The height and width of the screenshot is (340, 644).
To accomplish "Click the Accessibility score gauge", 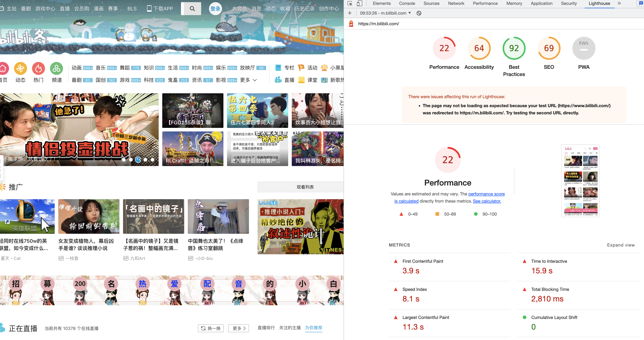I will (479, 48).
